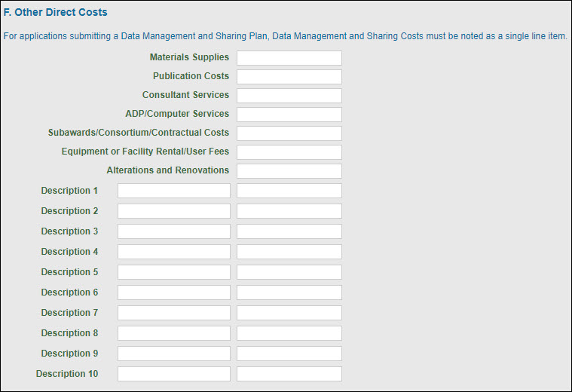572x392 pixels.
Task: Click the Publication Costs amount field
Action: coord(289,77)
